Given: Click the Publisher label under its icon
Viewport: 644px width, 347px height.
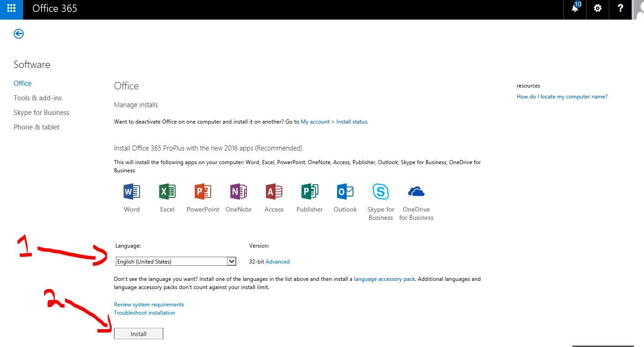Looking at the screenshot, I should (x=310, y=209).
